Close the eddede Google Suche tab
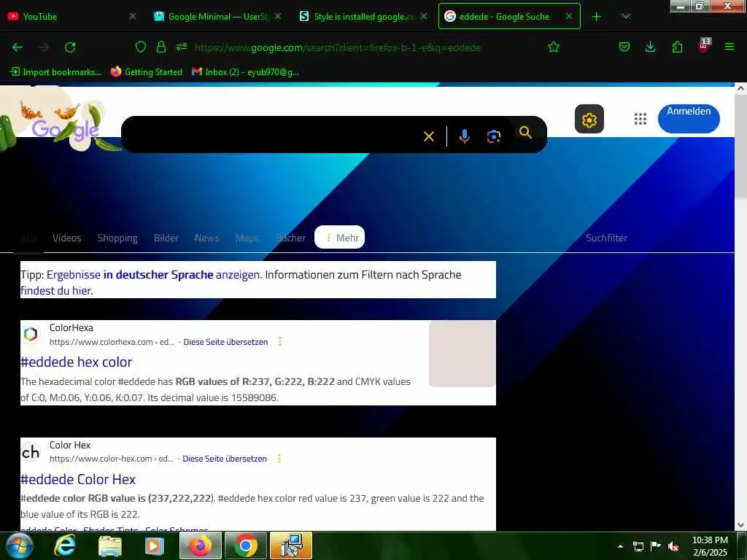747x560 pixels. pyautogui.click(x=569, y=16)
